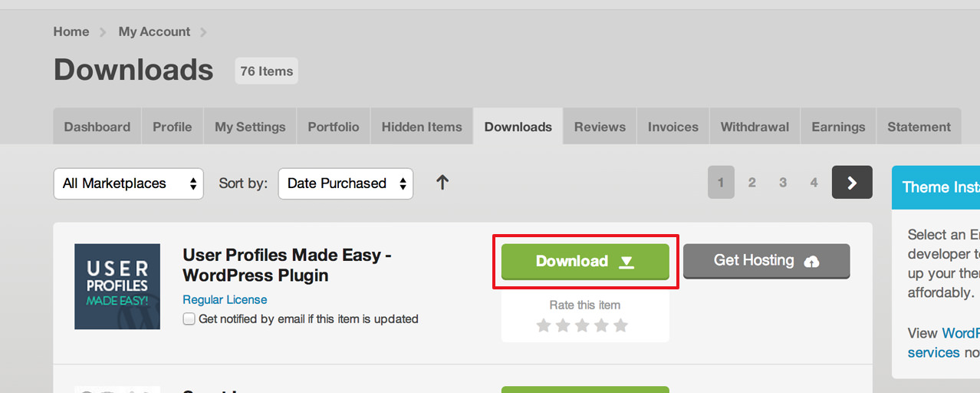980x393 pixels.
Task: Switch to the Dashboard tab
Action: pos(97,127)
